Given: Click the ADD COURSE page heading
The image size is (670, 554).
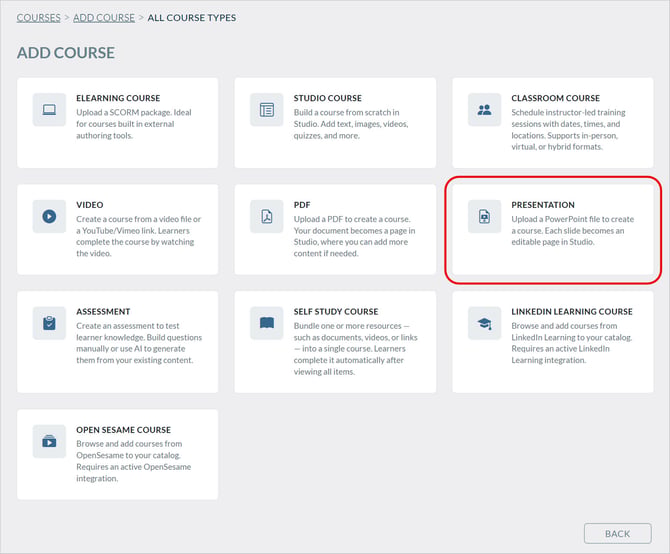Looking at the screenshot, I should click(x=66, y=53).
